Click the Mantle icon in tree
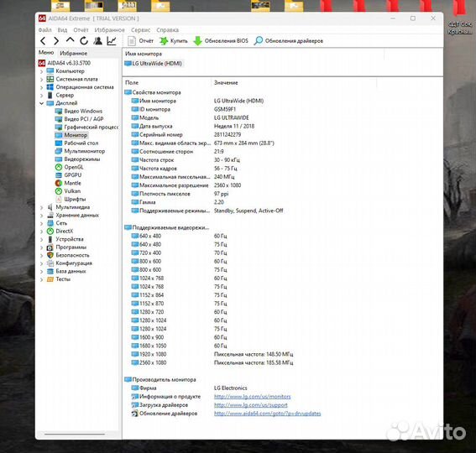Screen dimensions: 476x453 point(59,183)
